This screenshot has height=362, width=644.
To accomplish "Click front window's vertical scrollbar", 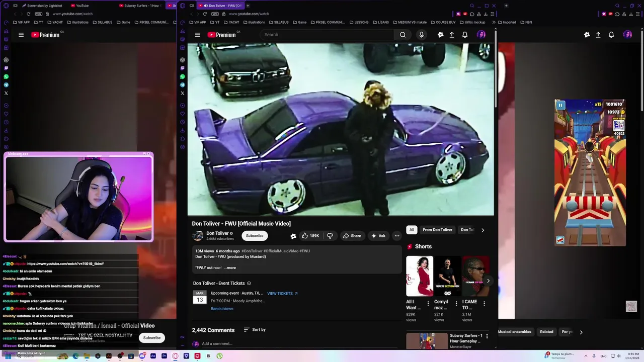I will [496, 68].
